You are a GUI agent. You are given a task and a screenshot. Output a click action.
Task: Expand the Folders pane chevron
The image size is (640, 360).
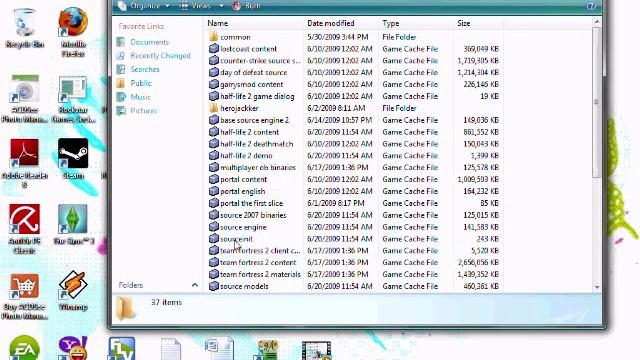click(195, 285)
